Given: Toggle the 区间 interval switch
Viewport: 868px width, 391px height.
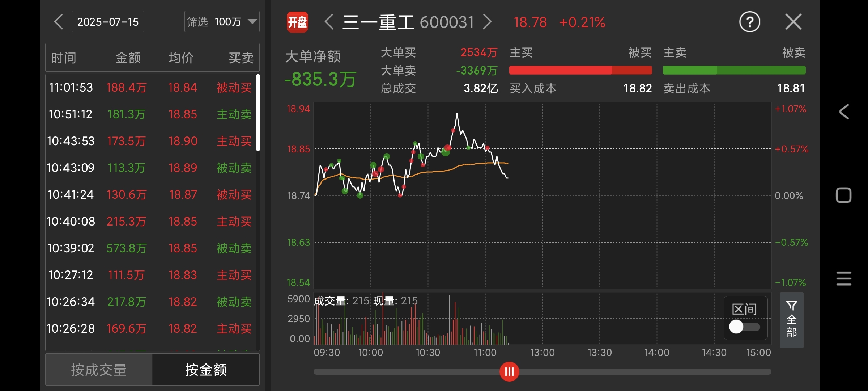Looking at the screenshot, I should point(745,327).
